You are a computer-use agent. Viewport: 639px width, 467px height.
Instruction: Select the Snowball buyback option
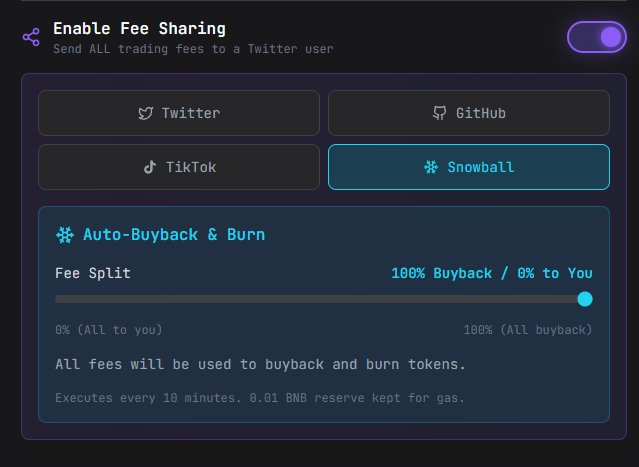click(469, 167)
